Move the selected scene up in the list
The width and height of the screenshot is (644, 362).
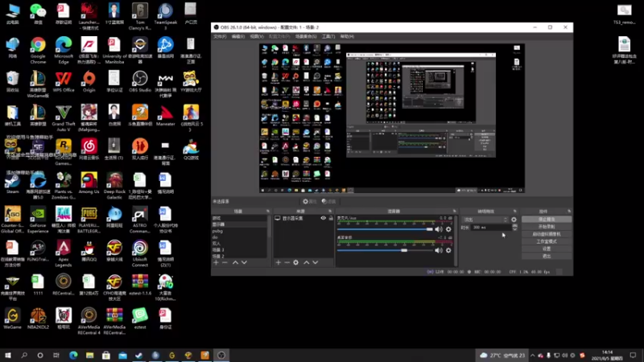(235, 262)
